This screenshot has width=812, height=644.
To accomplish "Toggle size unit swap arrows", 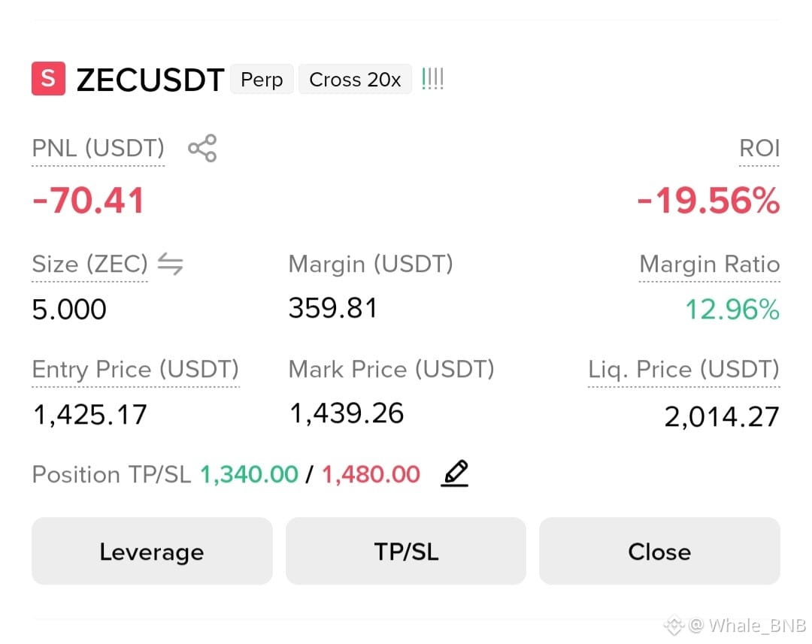I will [x=171, y=264].
